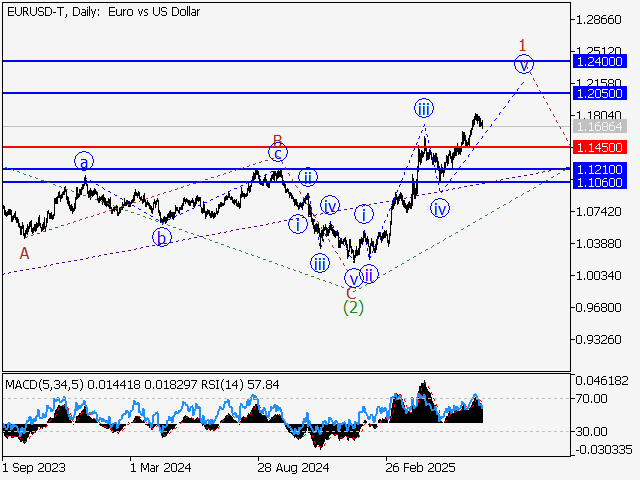Select the red 'A' wave label

click(24, 254)
